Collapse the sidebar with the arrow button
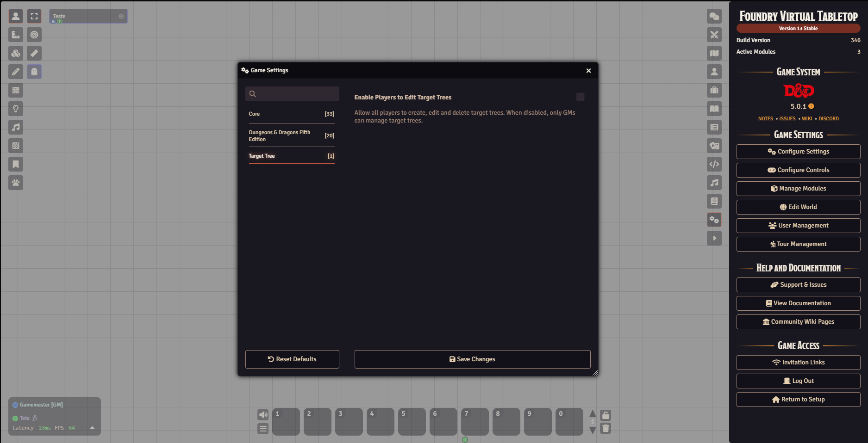The height and width of the screenshot is (443, 868). pyautogui.click(x=714, y=238)
